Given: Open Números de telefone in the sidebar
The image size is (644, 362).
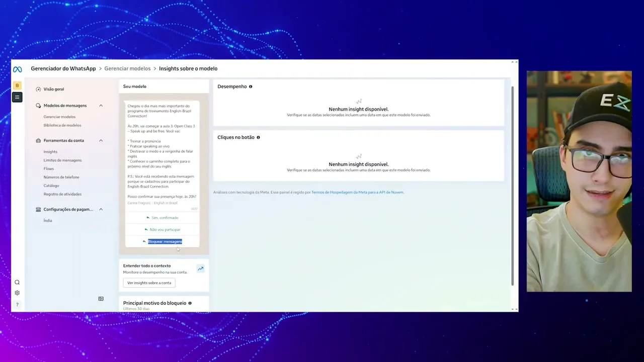Looking at the screenshot, I should point(61,177).
